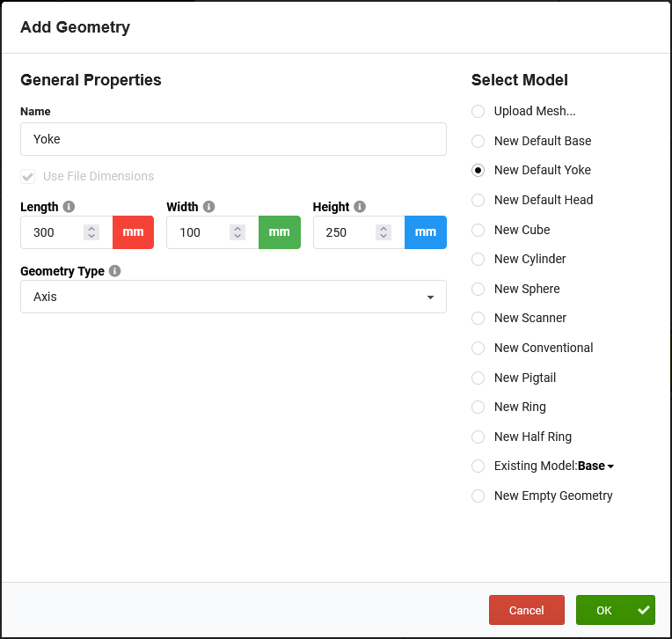
Task: Click the Name text field containing Yoke
Action: (x=233, y=139)
